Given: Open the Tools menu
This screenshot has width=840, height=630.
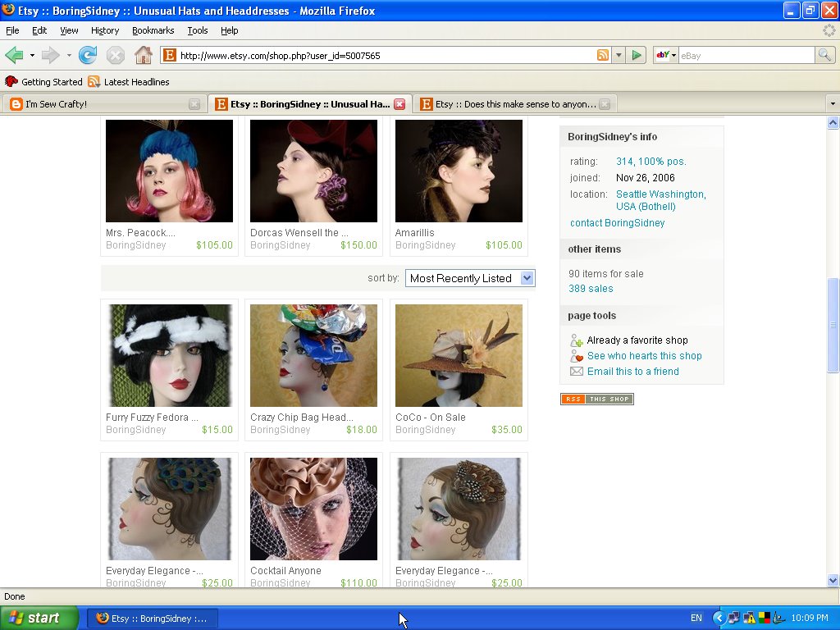Looking at the screenshot, I should 198,30.
